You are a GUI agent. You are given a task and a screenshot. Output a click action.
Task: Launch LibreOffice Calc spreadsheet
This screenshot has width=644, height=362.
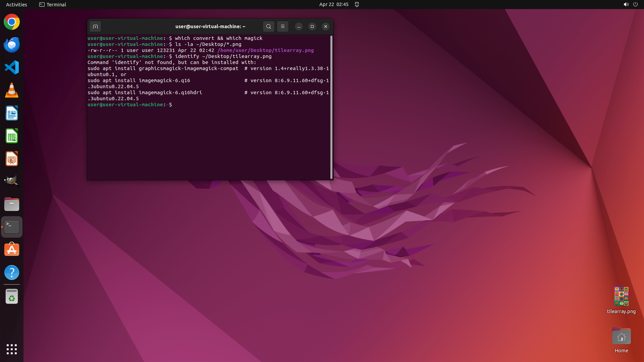[12, 136]
